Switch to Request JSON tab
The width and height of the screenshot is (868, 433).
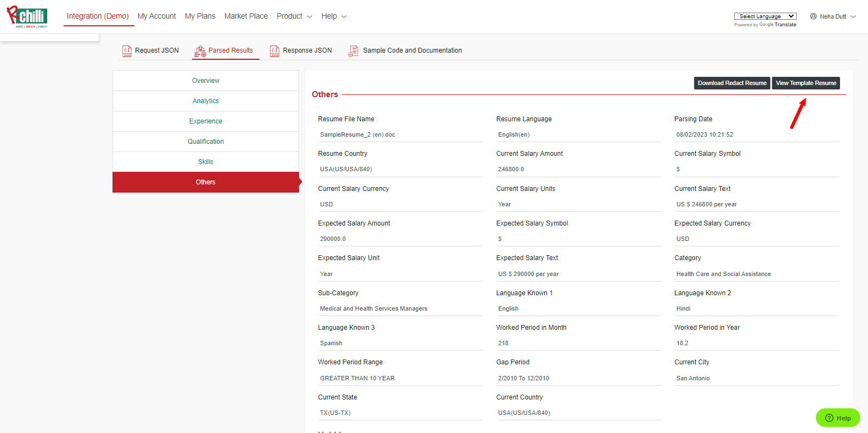[x=151, y=50]
